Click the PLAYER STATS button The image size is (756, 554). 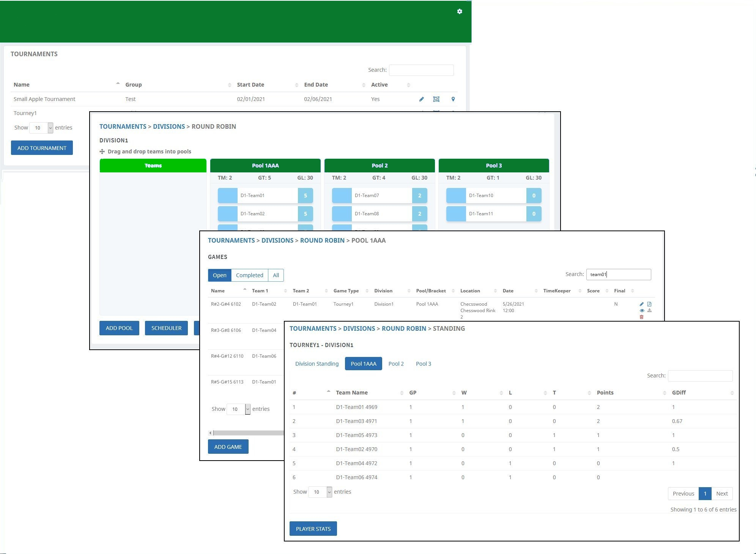click(313, 529)
